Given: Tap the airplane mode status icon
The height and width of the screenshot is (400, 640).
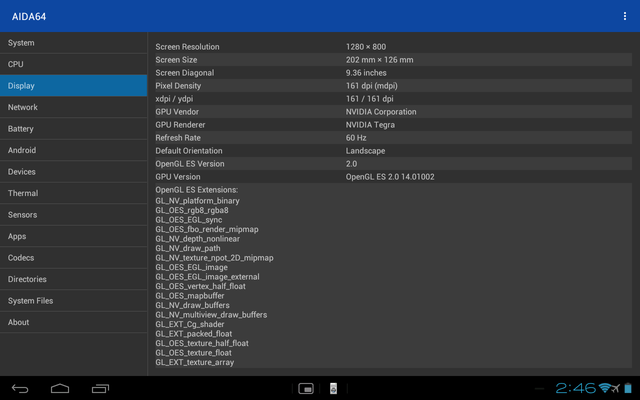Looking at the screenshot, I should [x=616, y=388].
